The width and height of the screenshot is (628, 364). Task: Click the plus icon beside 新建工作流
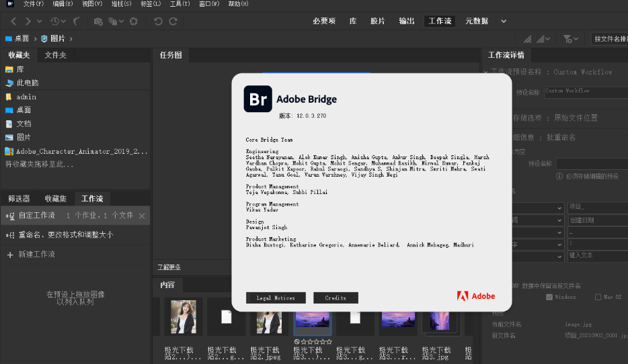10,255
